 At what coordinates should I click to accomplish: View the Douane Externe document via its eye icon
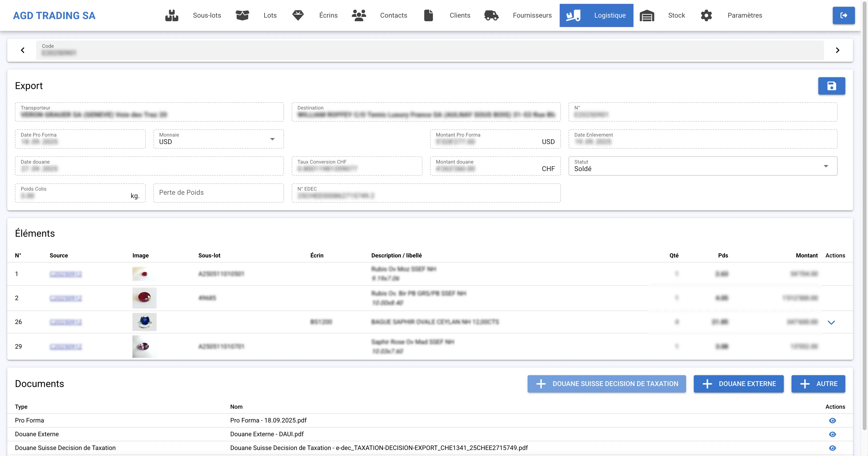coord(832,435)
